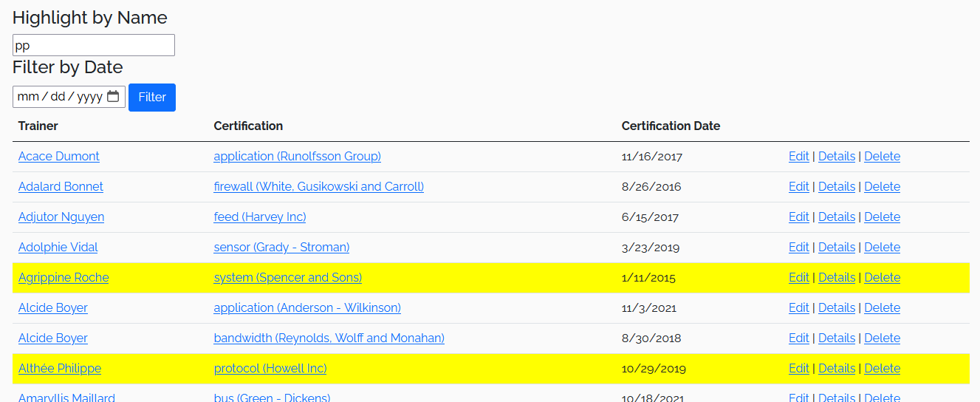Open trainer Acace Dumont link
Viewport: 980px width, 402px height.
coord(59,157)
